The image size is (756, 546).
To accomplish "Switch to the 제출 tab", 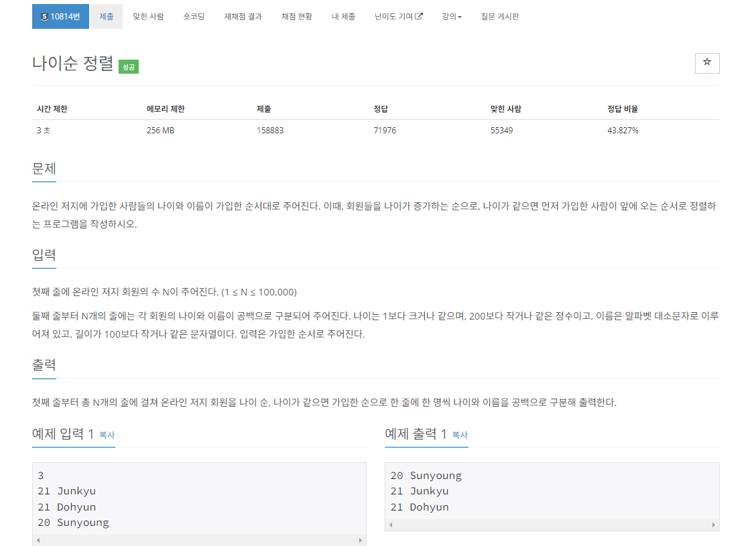I will (x=107, y=16).
